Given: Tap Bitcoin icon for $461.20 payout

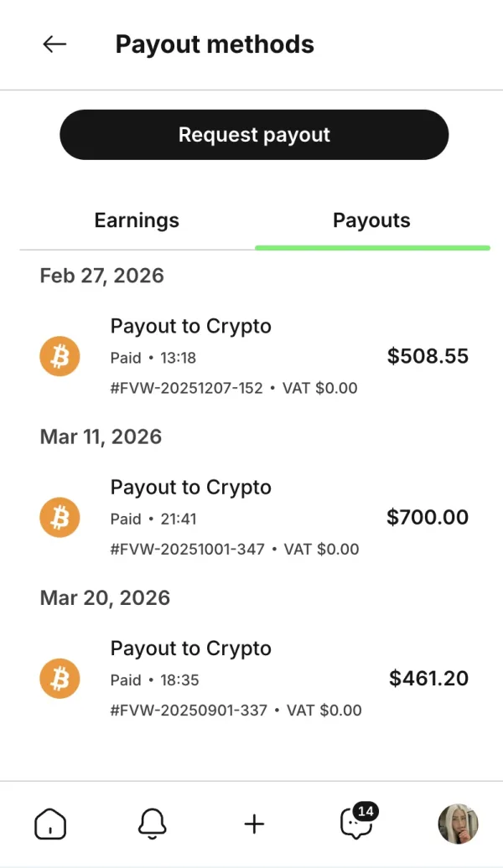Looking at the screenshot, I should coord(60,679).
